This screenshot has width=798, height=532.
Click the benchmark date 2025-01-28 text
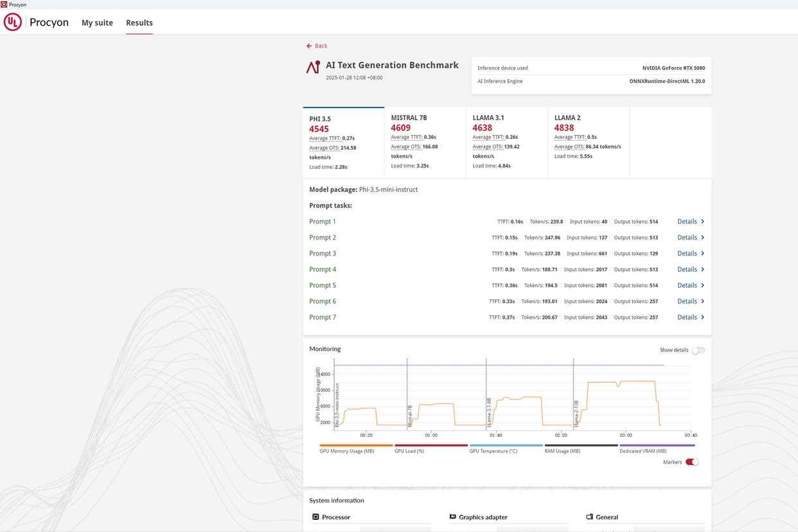coord(354,78)
